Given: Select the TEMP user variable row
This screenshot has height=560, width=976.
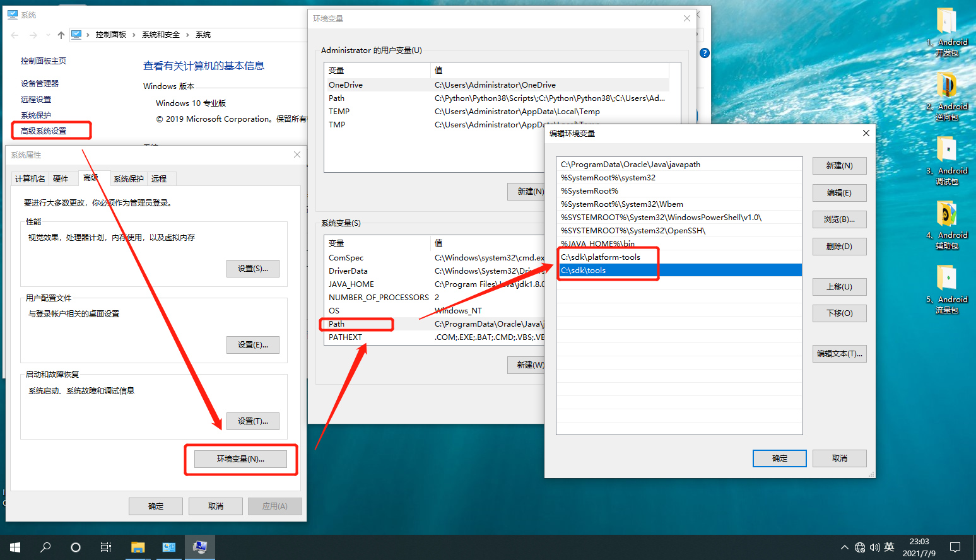Looking at the screenshot, I should pos(497,112).
